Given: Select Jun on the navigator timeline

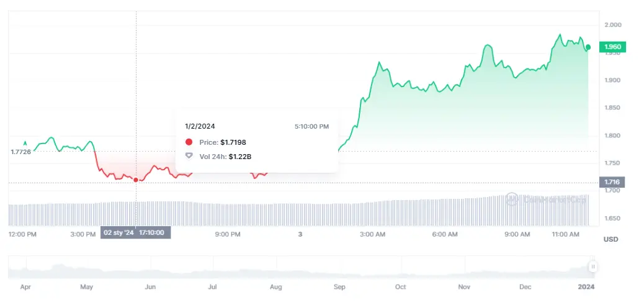Looking at the screenshot, I should pyautogui.click(x=150, y=287).
